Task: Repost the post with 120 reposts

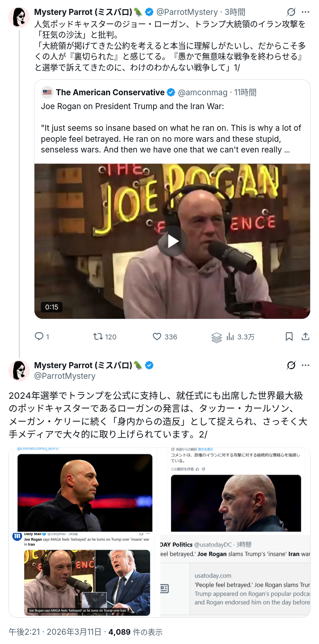Action: pyautogui.click(x=98, y=336)
